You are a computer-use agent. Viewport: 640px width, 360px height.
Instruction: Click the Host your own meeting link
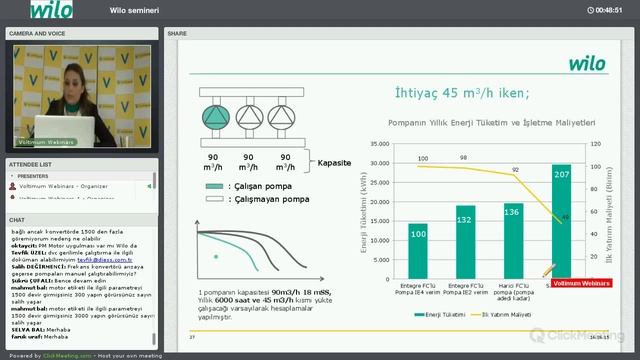click(x=130, y=356)
